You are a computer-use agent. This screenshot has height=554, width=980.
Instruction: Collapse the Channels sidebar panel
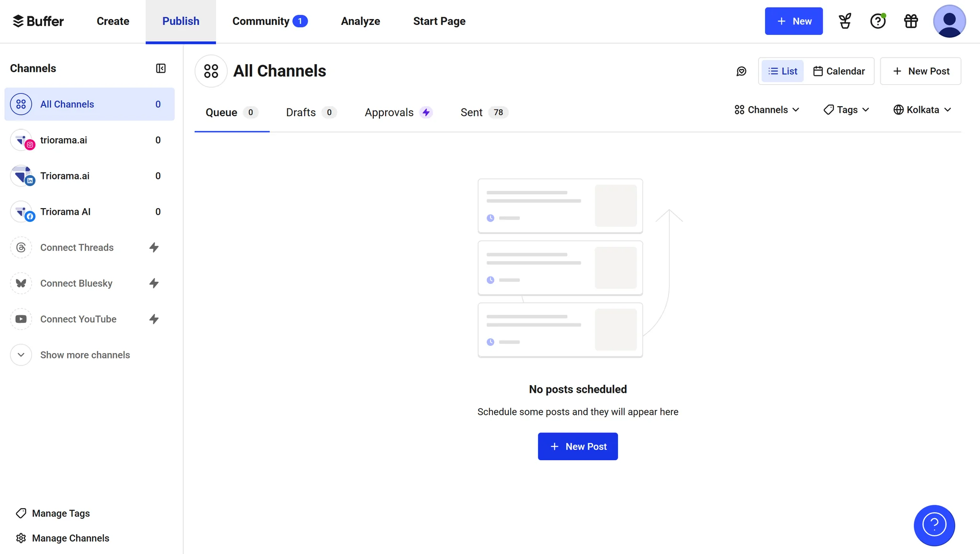pyautogui.click(x=161, y=68)
